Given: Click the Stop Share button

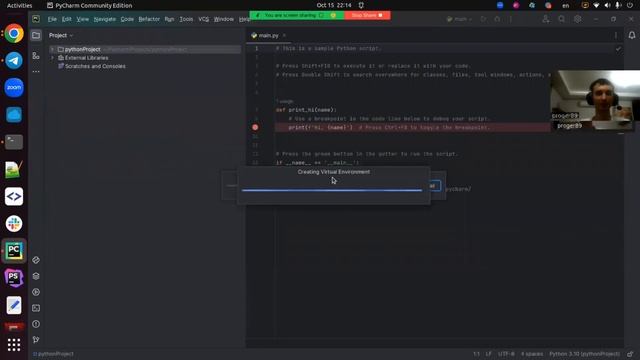Looking at the screenshot, I should click(x=367, y=15).
